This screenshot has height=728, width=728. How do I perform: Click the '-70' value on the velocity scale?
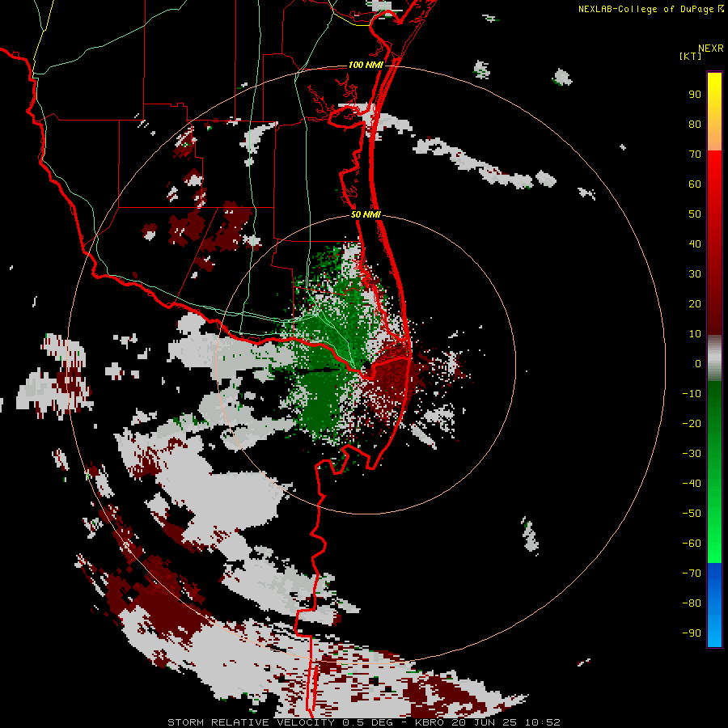pos(692,574)
